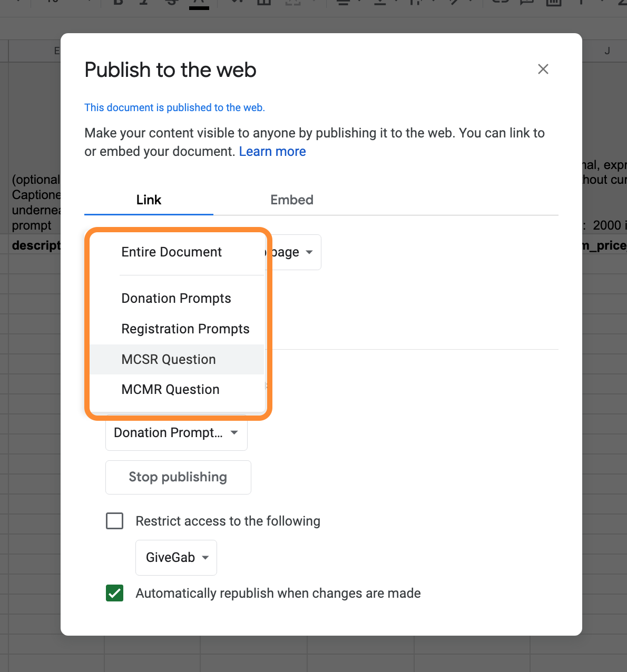
Task: Choose Donation Prompts sheet option
Action: tap(177, 299)
